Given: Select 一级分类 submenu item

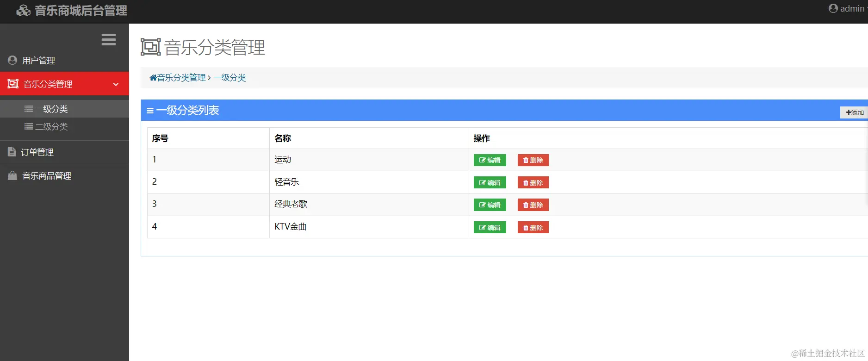Looking at the screenshot, I should coord(64,109).
